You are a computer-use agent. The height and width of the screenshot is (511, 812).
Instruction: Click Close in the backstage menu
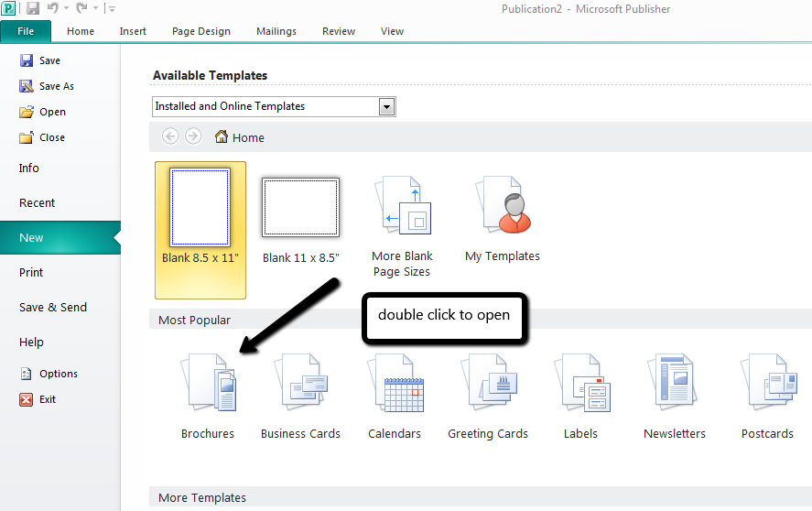click(42, 137)
